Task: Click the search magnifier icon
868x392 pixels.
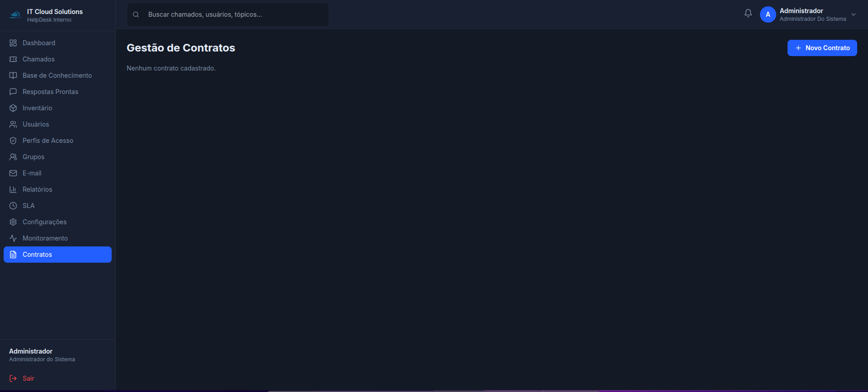Action: pyautogui.click(x=136, y=14)
